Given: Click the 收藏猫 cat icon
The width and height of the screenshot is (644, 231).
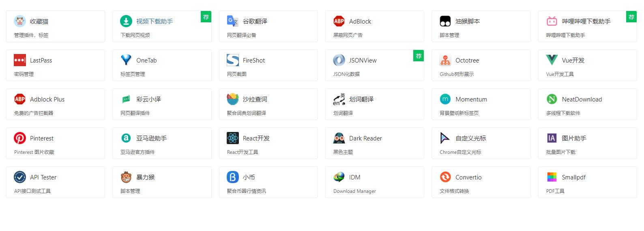Looking at the screenshot, I should click(20, 21).
